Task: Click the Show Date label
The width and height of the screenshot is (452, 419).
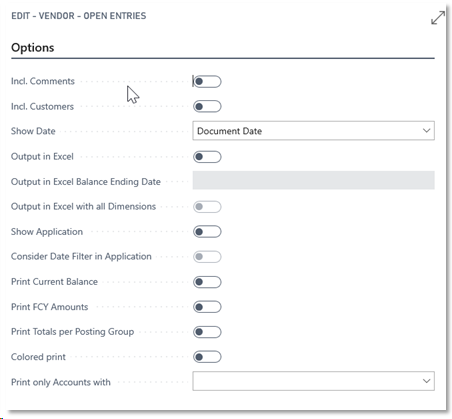Action: [33, 131]
